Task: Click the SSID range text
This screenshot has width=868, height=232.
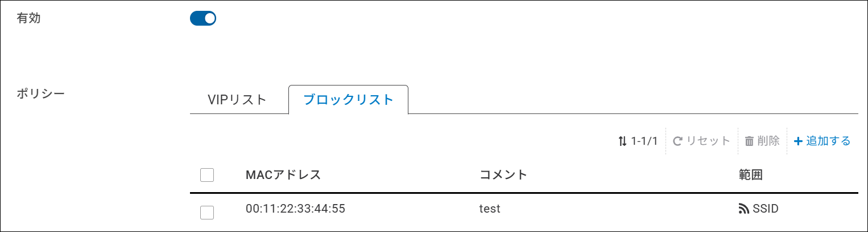Action: click(765, 209)
